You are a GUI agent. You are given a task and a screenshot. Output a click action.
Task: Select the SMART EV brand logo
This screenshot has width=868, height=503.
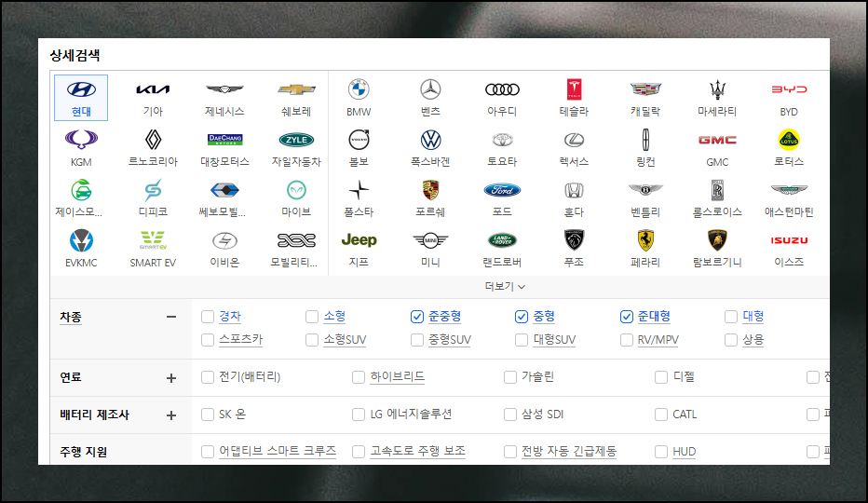tap(153, 240)
